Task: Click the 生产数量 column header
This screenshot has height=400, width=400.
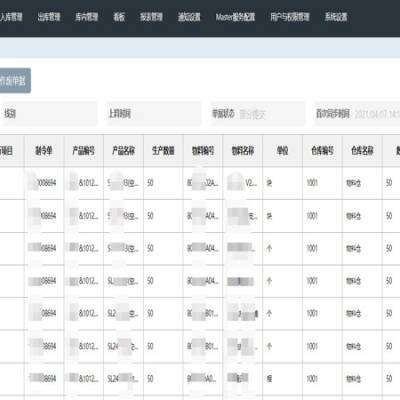Action: click(163, 151)
